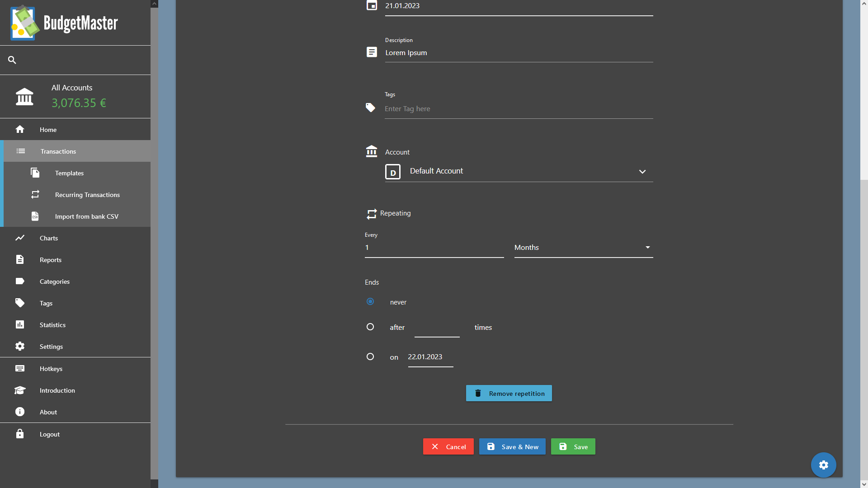
Task: Click the calendar icon beside the date
Action: pos(372,5)
